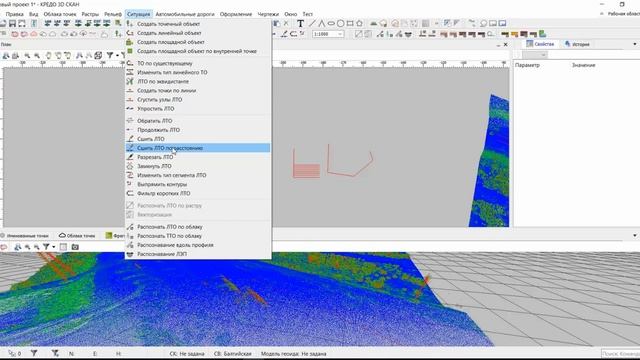Choose Сшить ЛТО entry
Image resolution: width=640 pixels, height=360 pixels.
click(198, 139)
